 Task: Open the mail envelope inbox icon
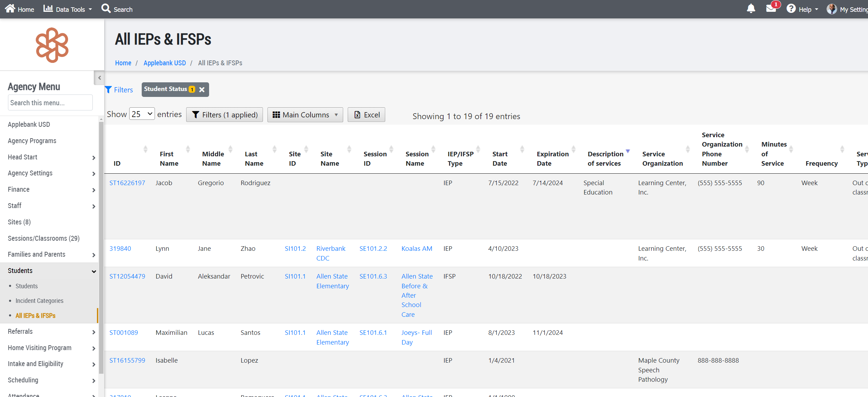(x=771, y=9)
